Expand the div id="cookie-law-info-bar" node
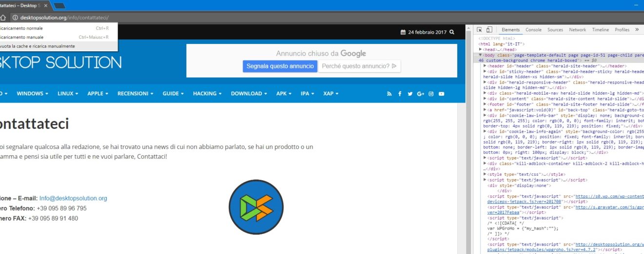Image resolution: width=644 pixels, height=254 pixels. (x=484, y=115)
